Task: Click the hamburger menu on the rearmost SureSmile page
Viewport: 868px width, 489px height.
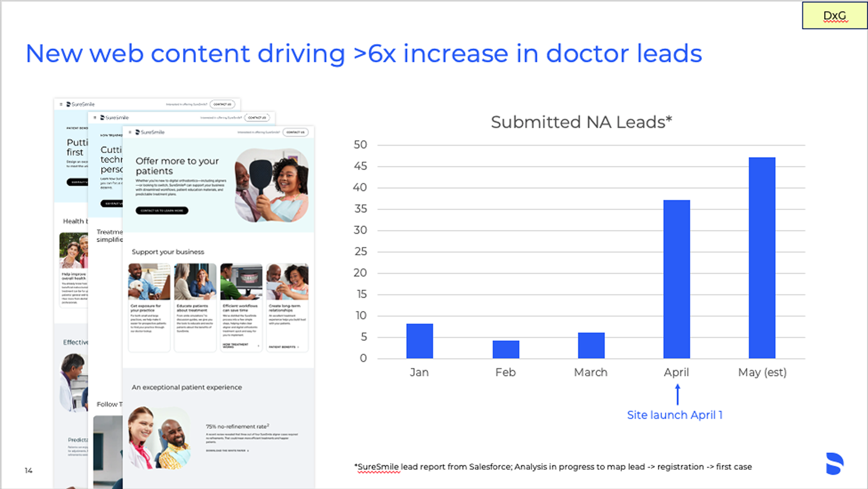Action: pos(61,104)
